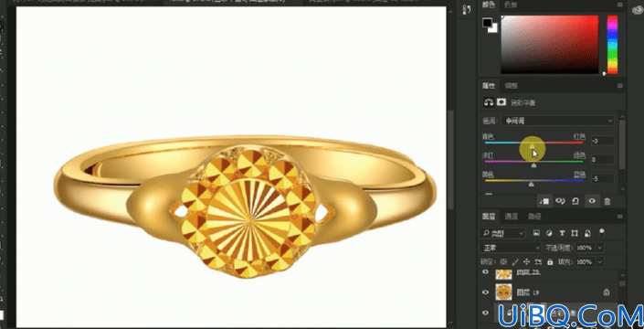Reset adjustment defaults with the reset arrow icon
The height and width of the screenshot is (329, 644).
point(575,201)
